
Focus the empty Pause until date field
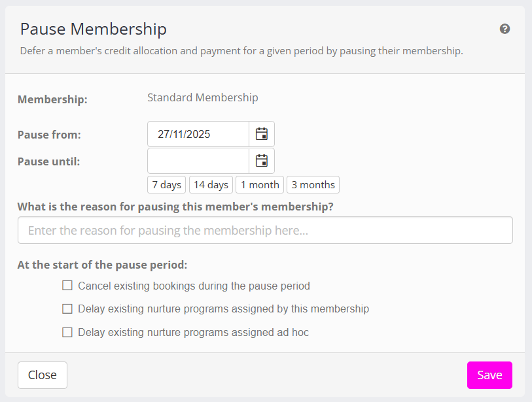coord(198,161)
